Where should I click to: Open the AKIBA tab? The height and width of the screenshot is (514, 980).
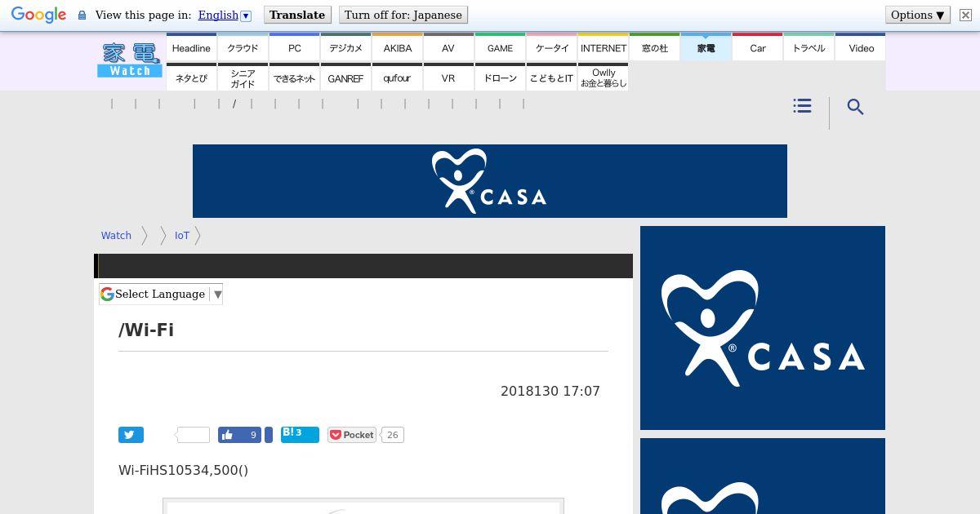[x=397, y=47]
